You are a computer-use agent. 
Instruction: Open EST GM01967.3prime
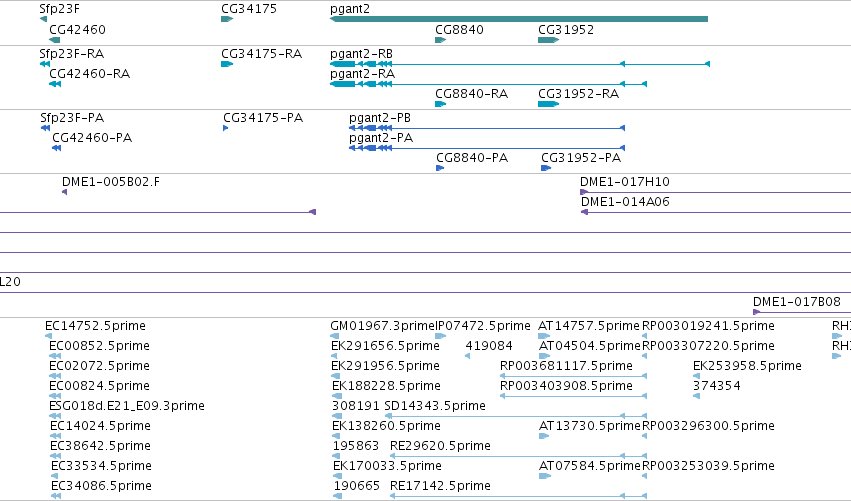(334, 336)
